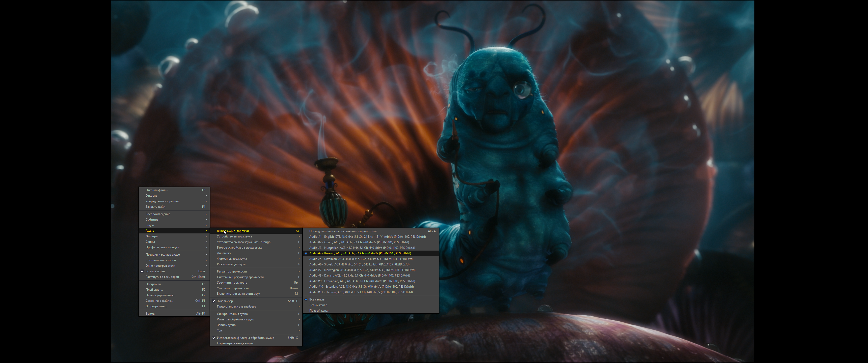Viewport: 868px width, 363px height.
Task: Open 'Параметры вывода аудио...' entry
Action: [256, 343]
